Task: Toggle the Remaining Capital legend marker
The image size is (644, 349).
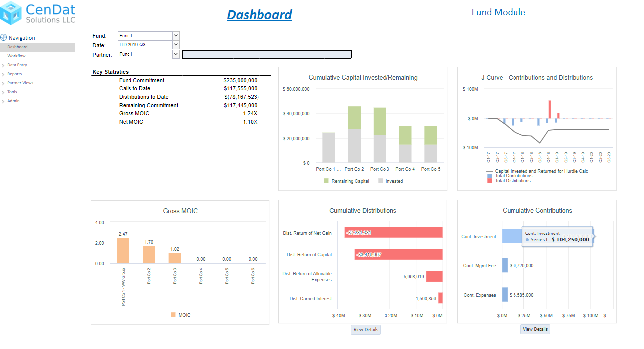Action: pos(326,181)
